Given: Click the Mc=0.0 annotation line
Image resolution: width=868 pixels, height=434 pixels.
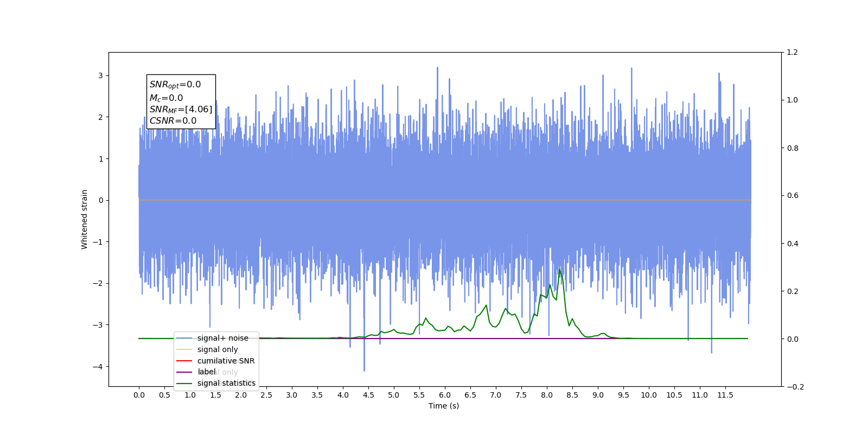Looking at the screenshot, I should tap(166, 98).
